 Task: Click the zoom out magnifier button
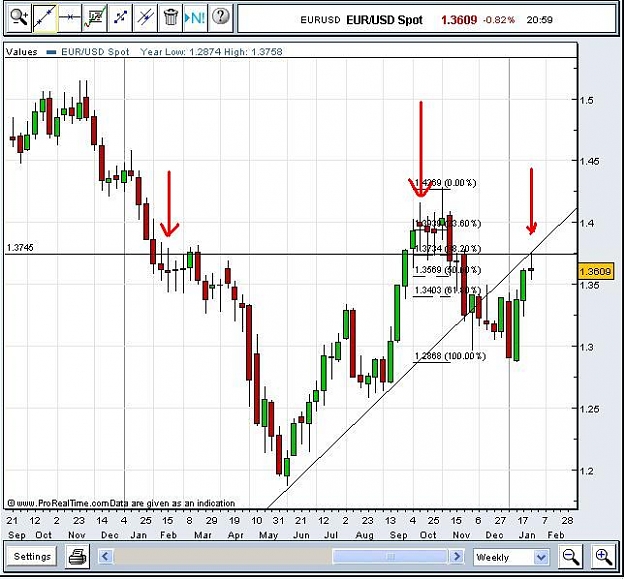coord(570,556)
